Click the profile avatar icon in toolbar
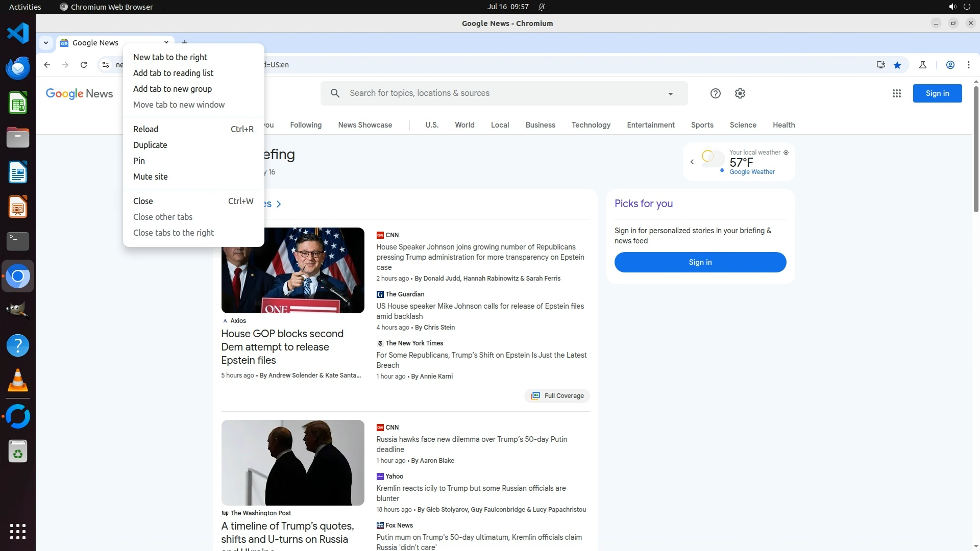Screen dimensions: 980x551 [x=950, y=65]
